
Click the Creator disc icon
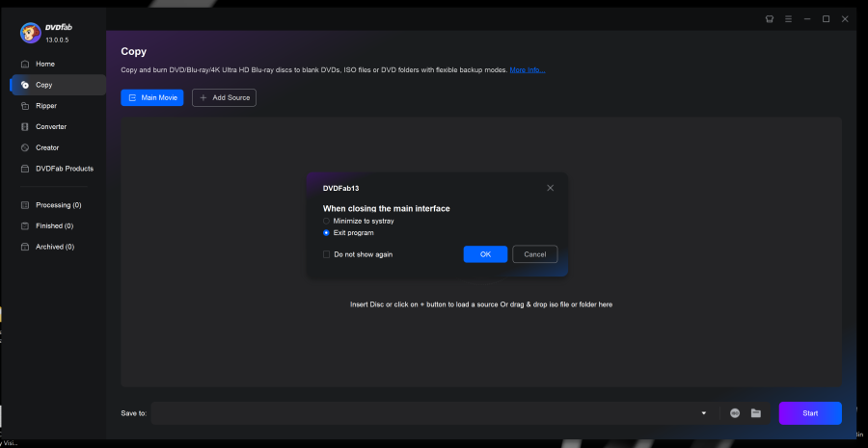(x=25, y=147)
